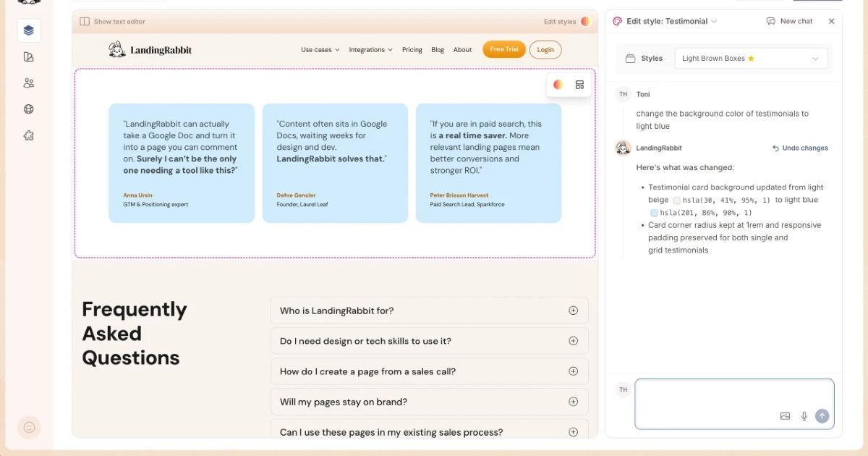Click the globe icon in sidebar
This screenshot has height=456, width=868.
tap(29, 109)
